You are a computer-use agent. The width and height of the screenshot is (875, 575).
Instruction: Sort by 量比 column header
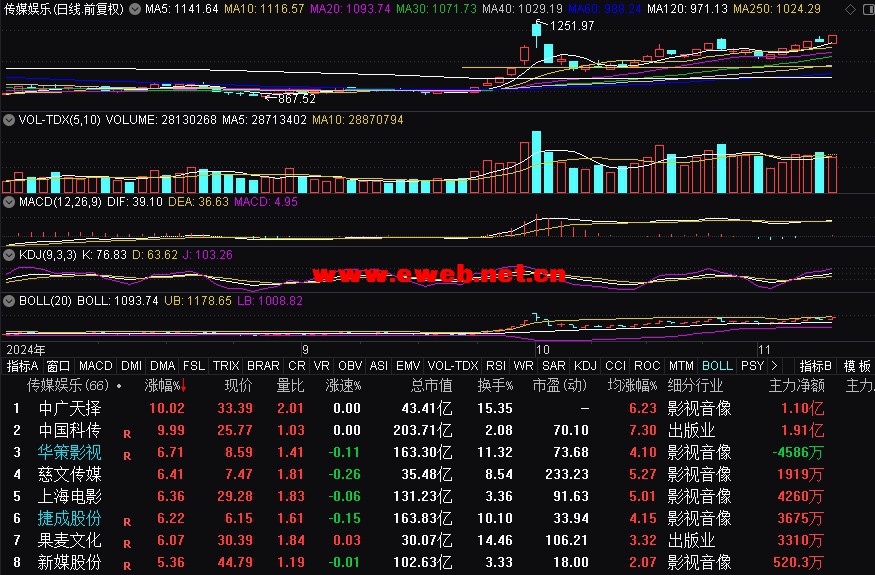pyautogui.click(x=290, y=385)
